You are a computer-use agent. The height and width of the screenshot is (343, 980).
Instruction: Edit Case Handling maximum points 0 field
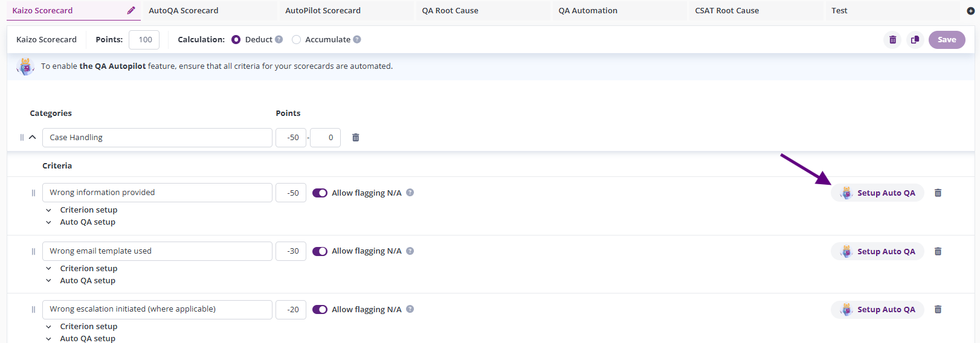325,138
